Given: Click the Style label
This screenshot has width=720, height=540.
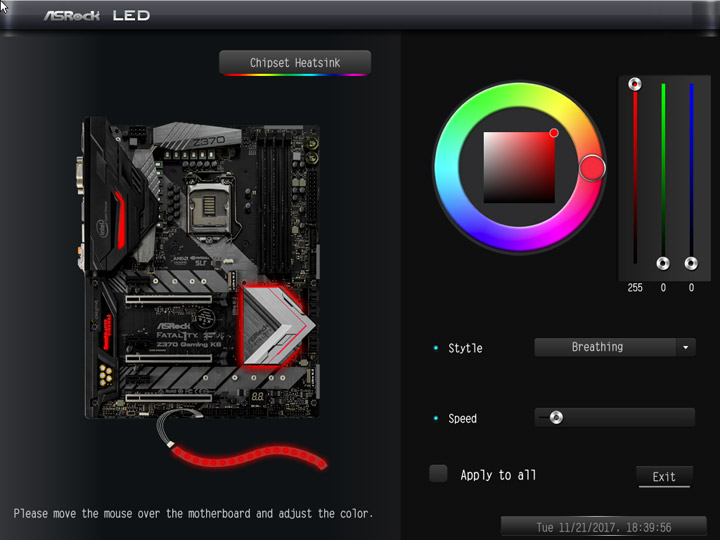Looking at the screenshot, I should [465, 348].
